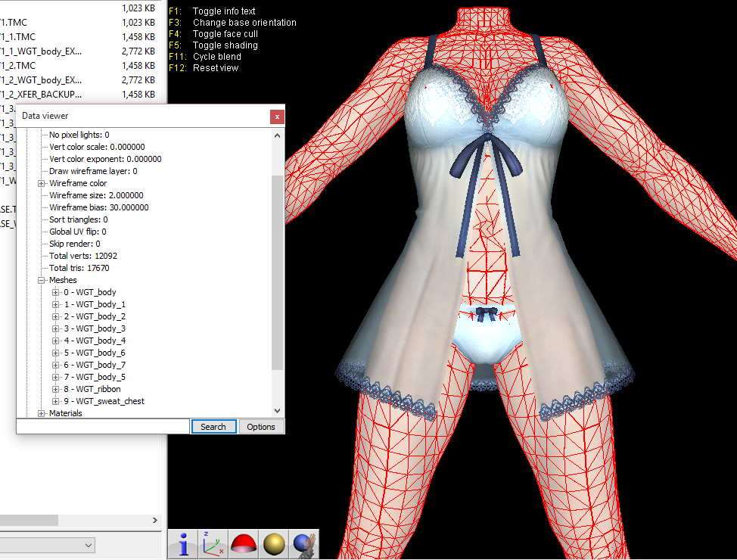
Task: Click the red hemisphere toolbar icon
Action: click(244, 544)
